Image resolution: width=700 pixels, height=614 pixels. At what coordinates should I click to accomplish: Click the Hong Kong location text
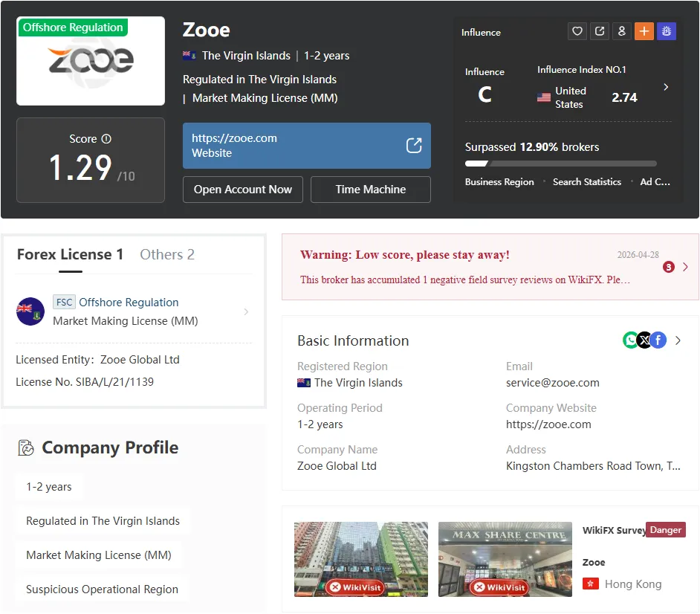pos(633,584)
